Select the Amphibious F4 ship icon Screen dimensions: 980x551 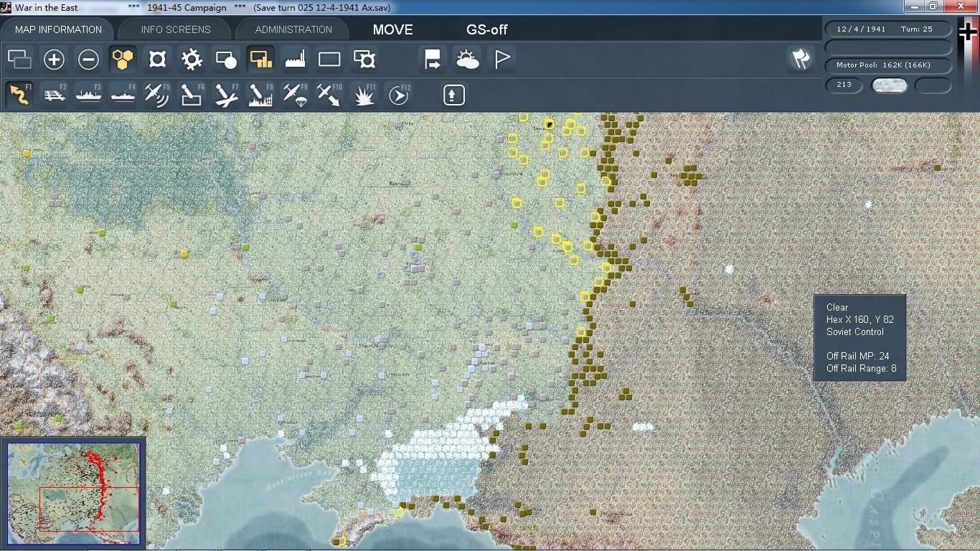[123, 95]
